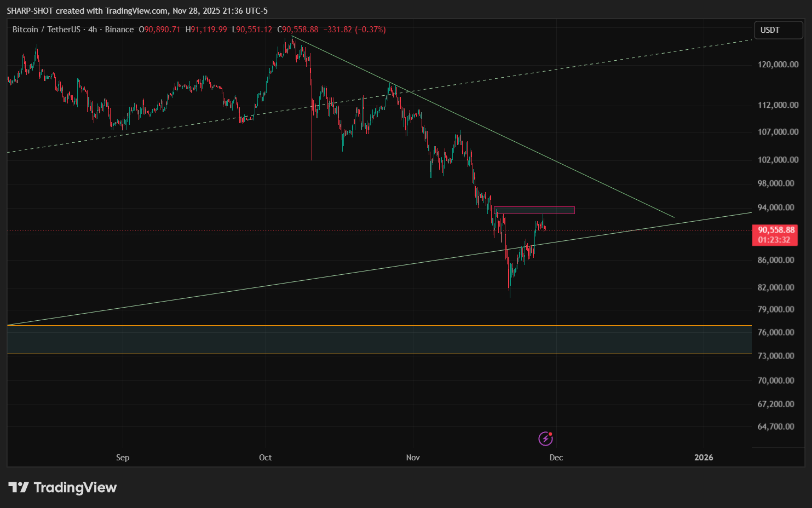The height and width of the screenshot is (508, 812).
Task: Click the 70,000.00 price axis label
Action: pyautogui.click(x=776, y=380)
